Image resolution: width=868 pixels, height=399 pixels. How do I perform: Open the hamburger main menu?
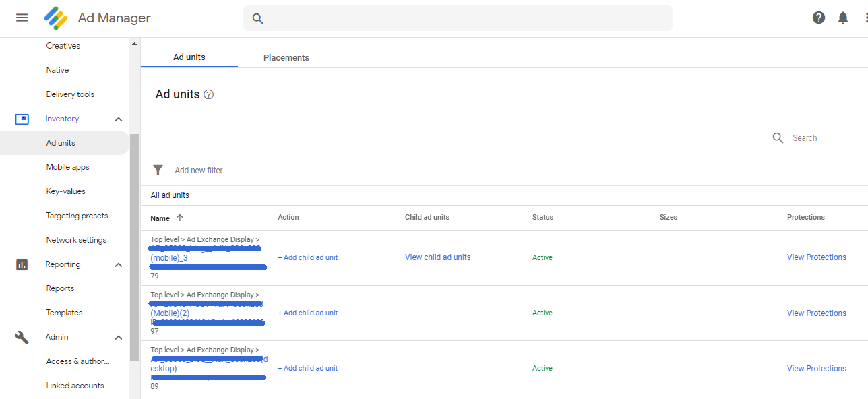pos(22,18)
